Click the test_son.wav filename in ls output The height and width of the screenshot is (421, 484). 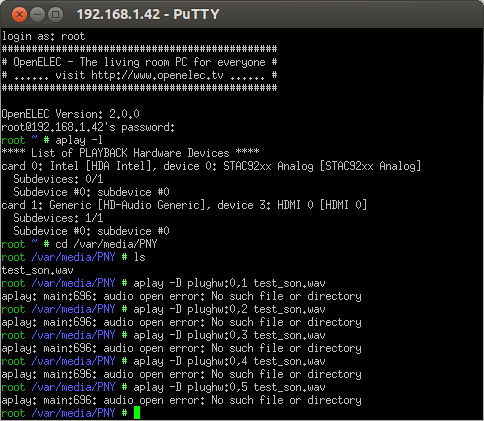[x=37, y=270]
